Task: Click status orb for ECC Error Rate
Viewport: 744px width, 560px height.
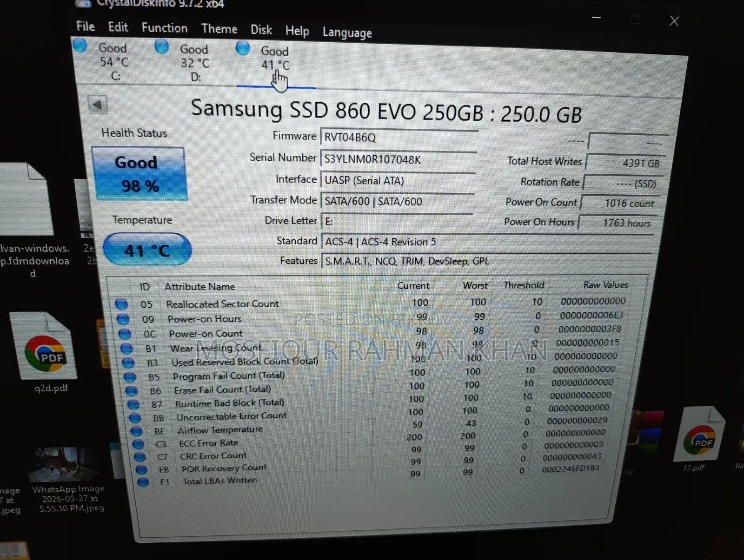Action: pyautogui.click(x=139, y=444)
